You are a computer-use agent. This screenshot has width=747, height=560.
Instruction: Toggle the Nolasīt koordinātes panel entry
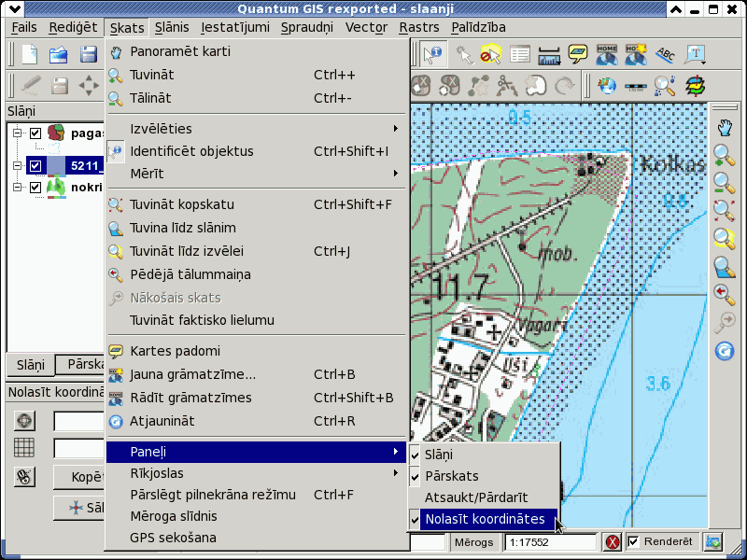[484, 519]
